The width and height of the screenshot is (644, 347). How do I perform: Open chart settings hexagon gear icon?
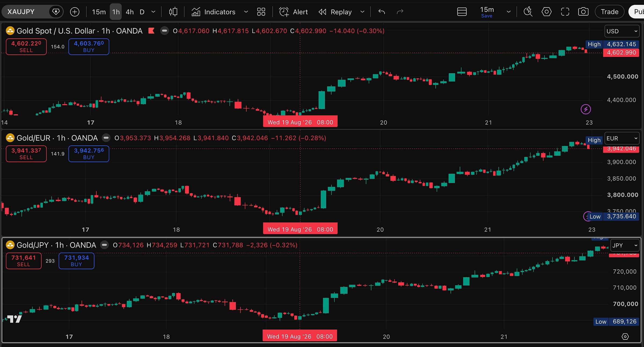click(x=546, y=12)
